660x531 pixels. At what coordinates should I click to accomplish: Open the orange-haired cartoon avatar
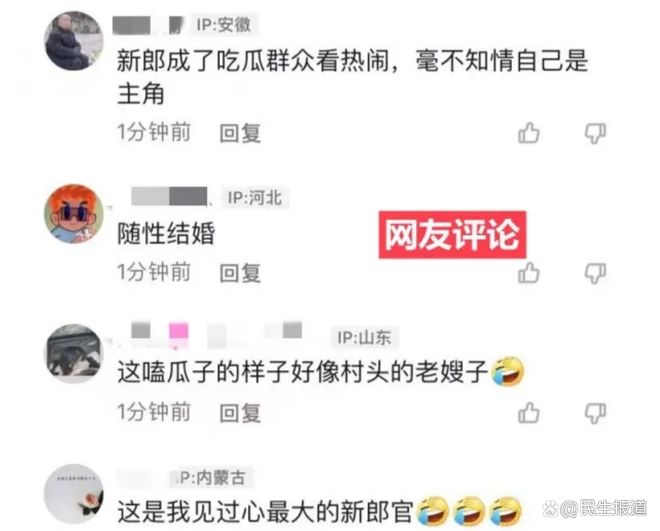tap(74, 214)
